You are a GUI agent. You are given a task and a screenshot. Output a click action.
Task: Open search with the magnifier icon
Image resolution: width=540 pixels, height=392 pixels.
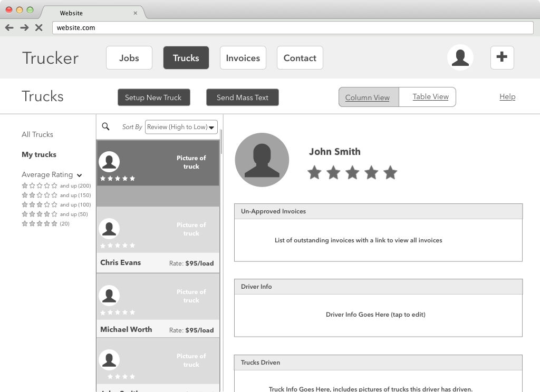tap(105, 126)
